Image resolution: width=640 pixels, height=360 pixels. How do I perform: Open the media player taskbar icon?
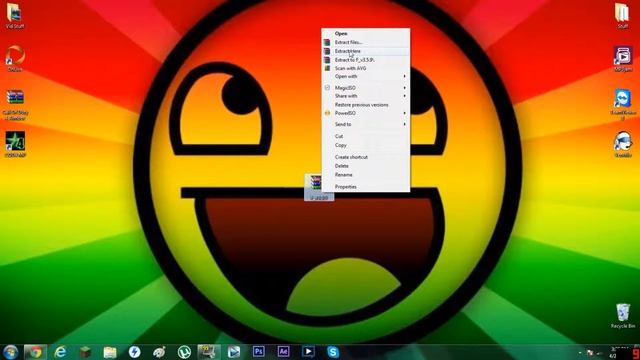[x=308, y=351]
